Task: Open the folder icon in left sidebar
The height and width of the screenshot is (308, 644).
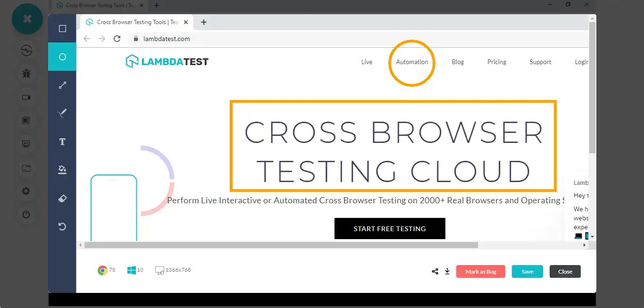Action: click(x=26, y=168)
